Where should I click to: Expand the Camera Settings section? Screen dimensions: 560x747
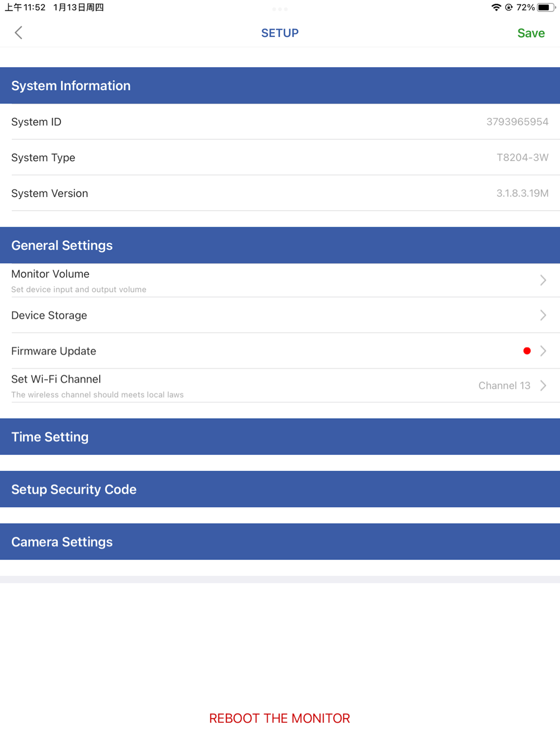(x=280, y=542)
